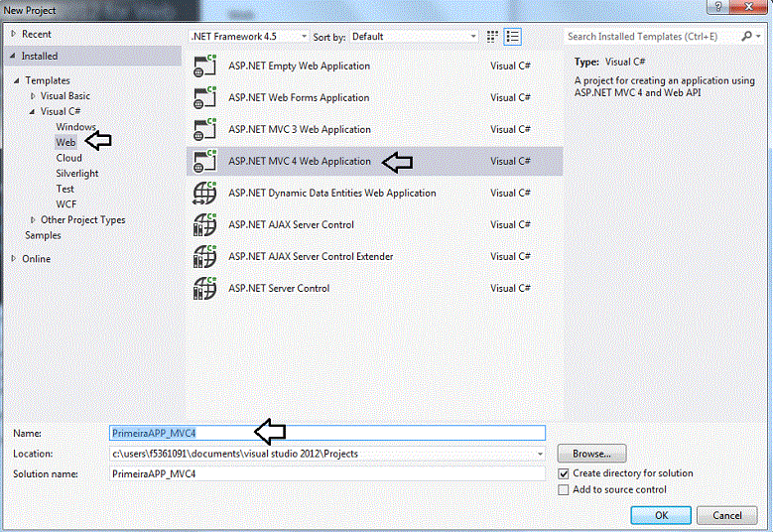Close the New Project dialog
This screenshot has height=532, width=773.
point(749,7)
